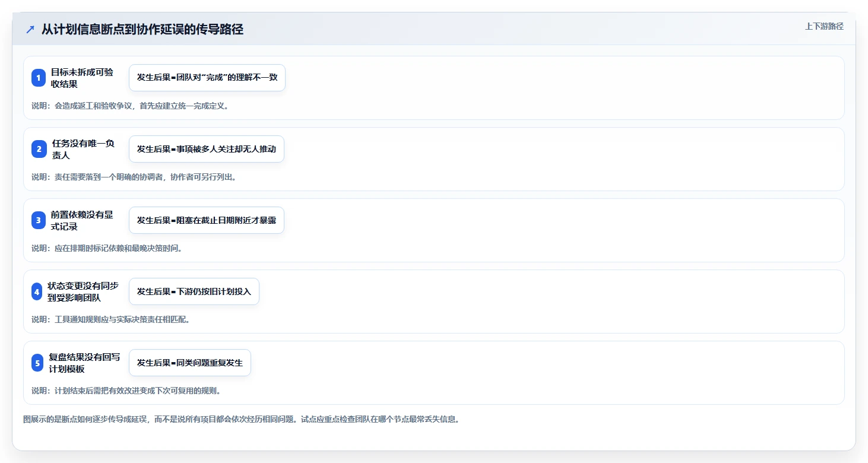Viewport: 868px width, 463px height.
Task: Click the title 从计划信息断点到协作延误的传导路径
Action: (142, 30)
